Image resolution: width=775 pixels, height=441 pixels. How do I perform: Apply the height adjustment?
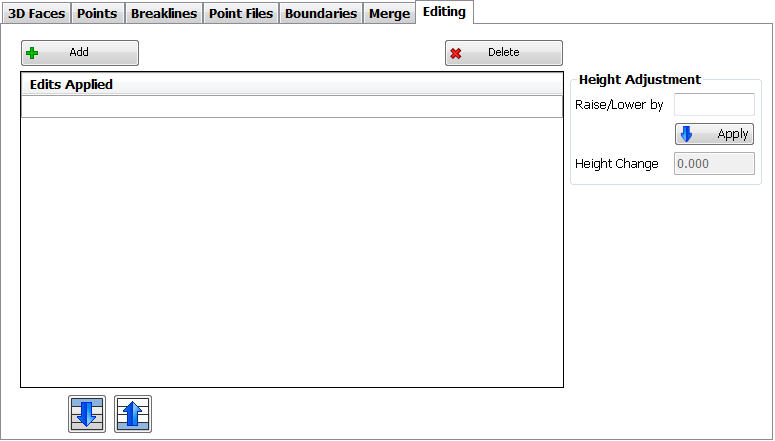(x=714, y=134)
